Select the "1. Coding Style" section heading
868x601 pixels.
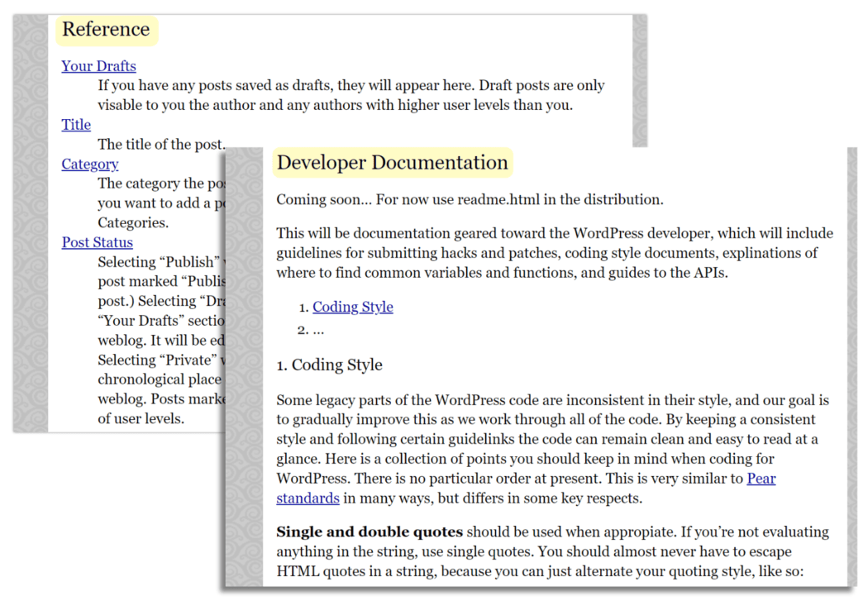click(x=329, y=365)
